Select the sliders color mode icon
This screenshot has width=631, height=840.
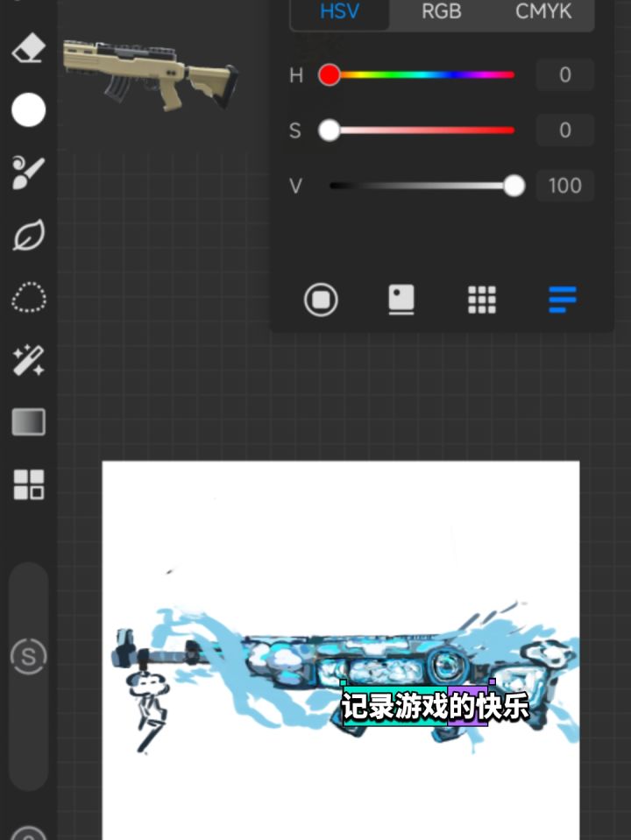pyautogui.click(x=563, y=300)
